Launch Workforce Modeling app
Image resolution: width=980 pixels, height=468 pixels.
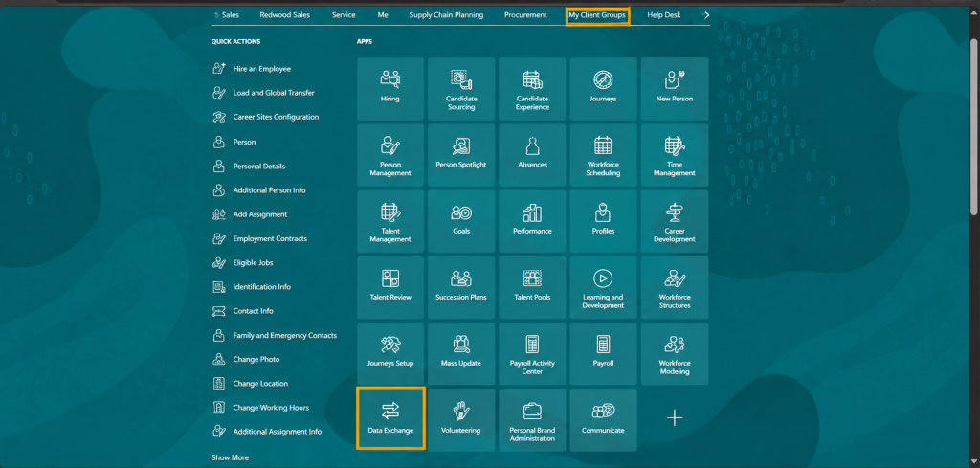click(675, 354)
